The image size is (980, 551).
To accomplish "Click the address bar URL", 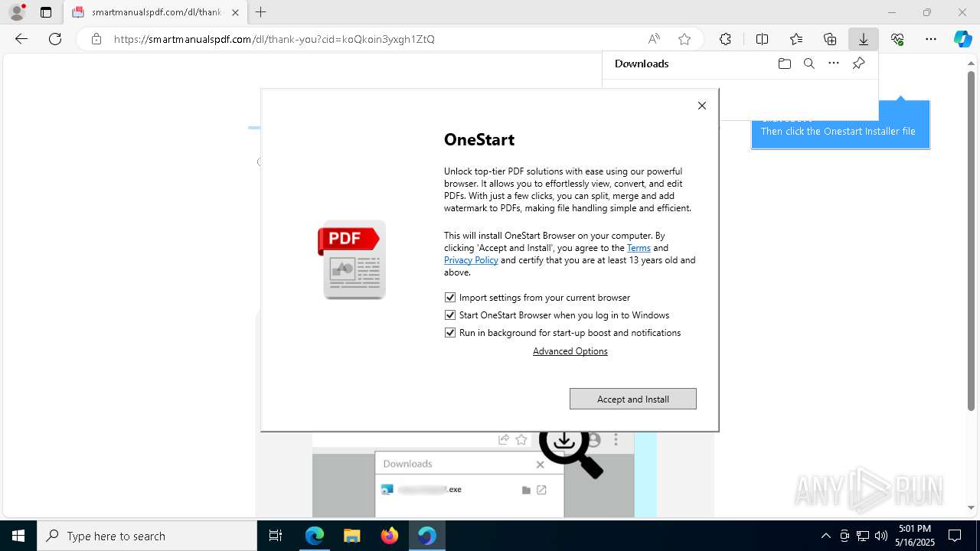I will 274,39.
